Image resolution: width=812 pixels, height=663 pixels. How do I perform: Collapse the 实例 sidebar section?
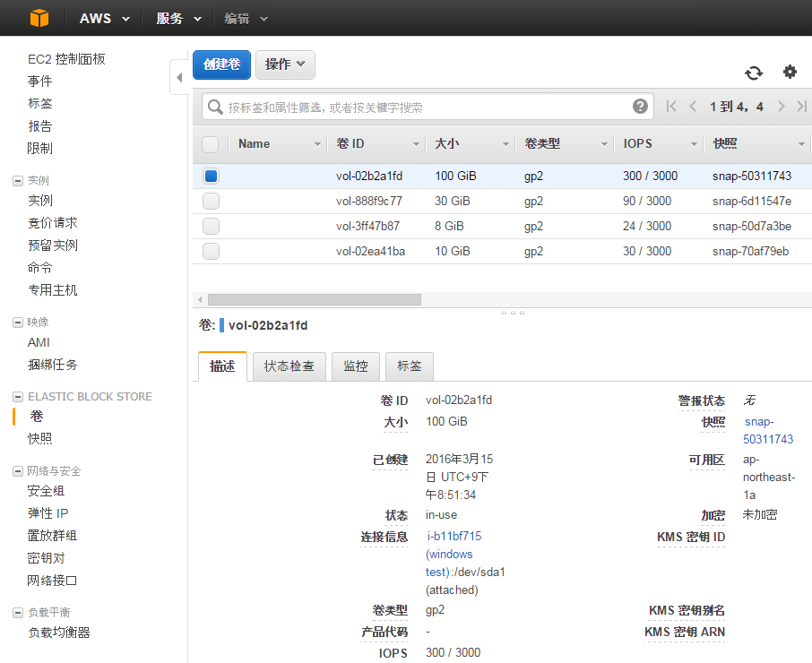[18, 181]
